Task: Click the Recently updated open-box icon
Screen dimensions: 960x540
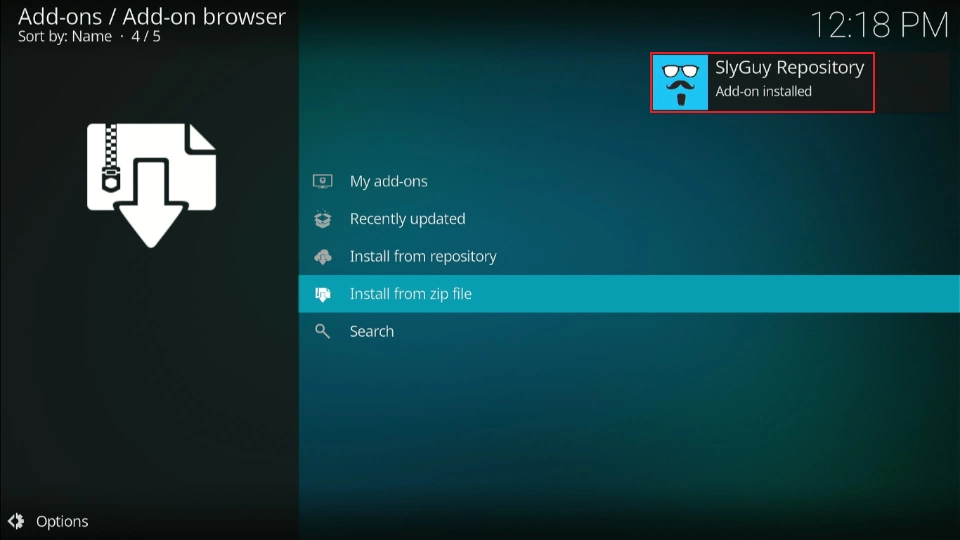Action: pyautogui.click(x=322, y=219)
